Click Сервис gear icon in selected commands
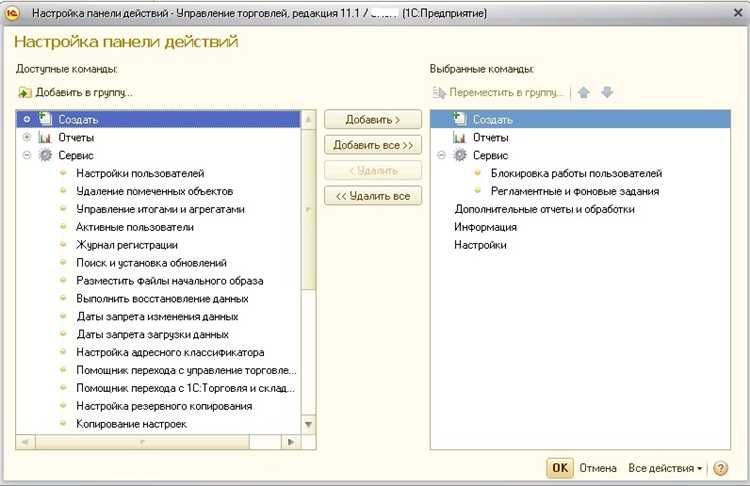The image size is (750, 486). 460,155
